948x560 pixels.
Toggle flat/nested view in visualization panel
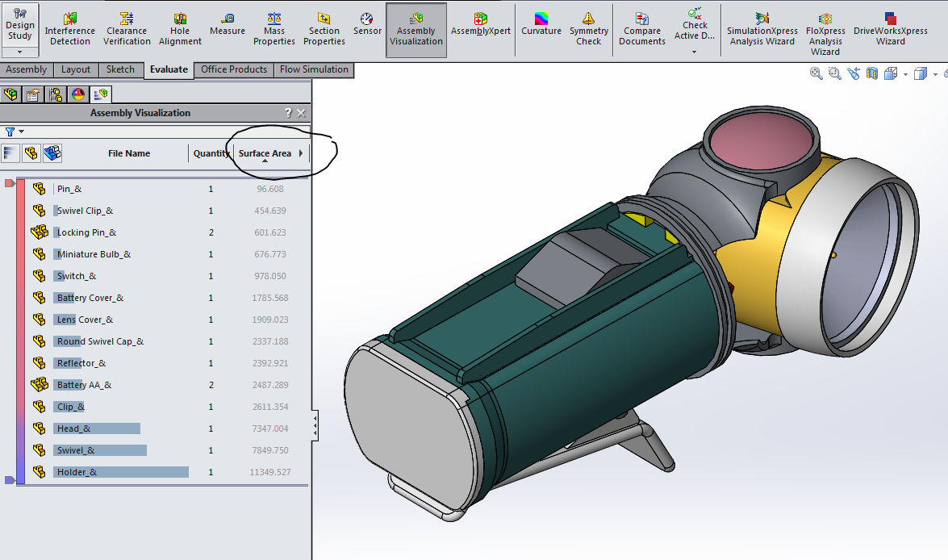click(31, 153)
